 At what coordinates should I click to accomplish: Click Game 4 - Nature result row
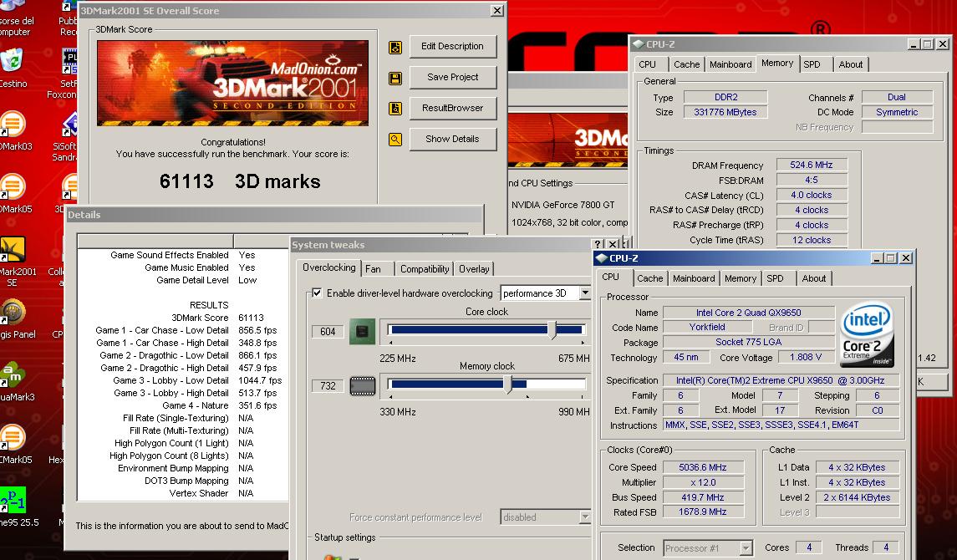pos(182,405)
